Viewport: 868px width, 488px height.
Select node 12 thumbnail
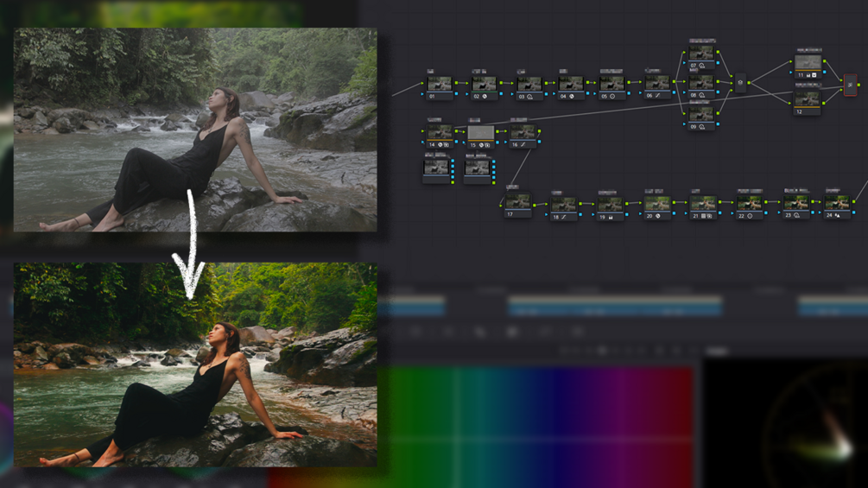807,99
